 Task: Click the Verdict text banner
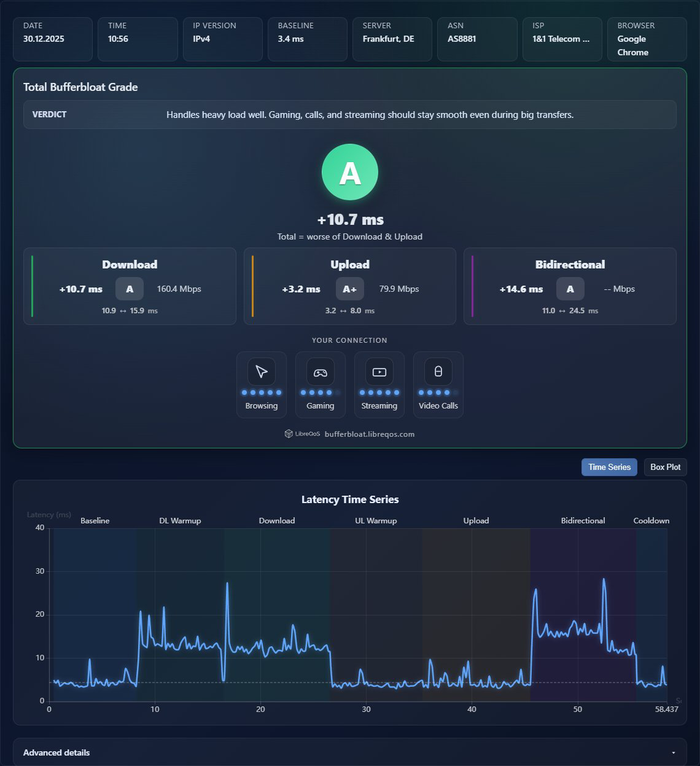pos(350,115)
